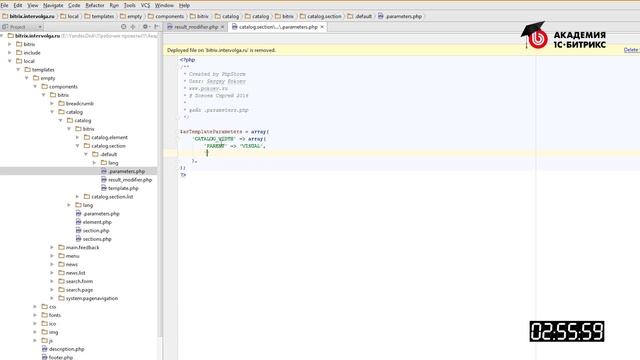Image resolution: width=640 pixels, height=360 pixels.
Task: Open the File menu
Action: (4, 5)
